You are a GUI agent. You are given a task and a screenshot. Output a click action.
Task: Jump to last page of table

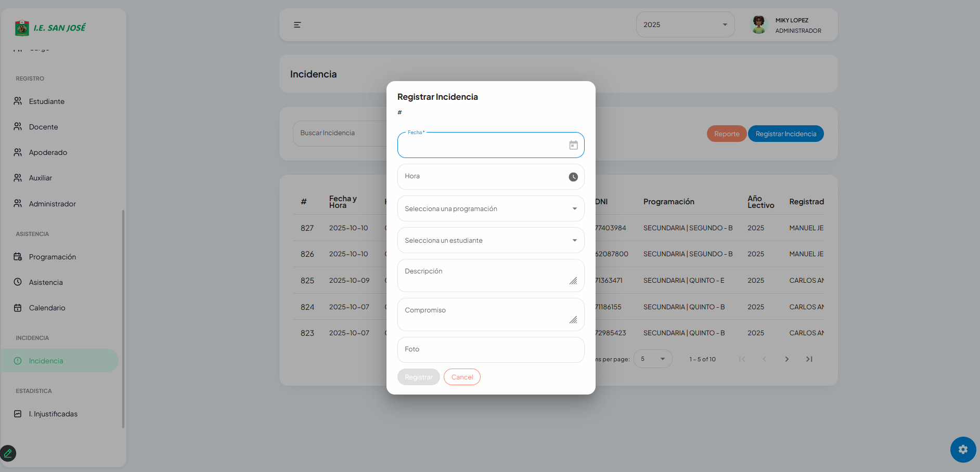[x=809, y=359]
